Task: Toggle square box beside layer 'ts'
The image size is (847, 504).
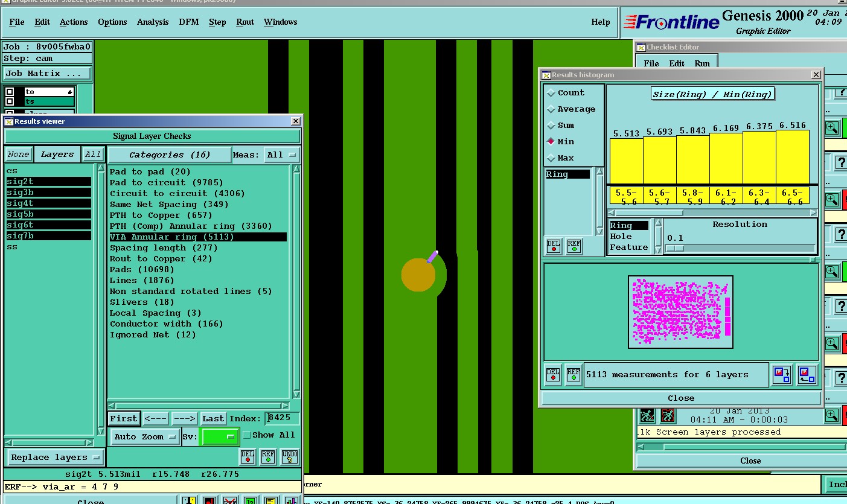Action: (x=10, y=101)
